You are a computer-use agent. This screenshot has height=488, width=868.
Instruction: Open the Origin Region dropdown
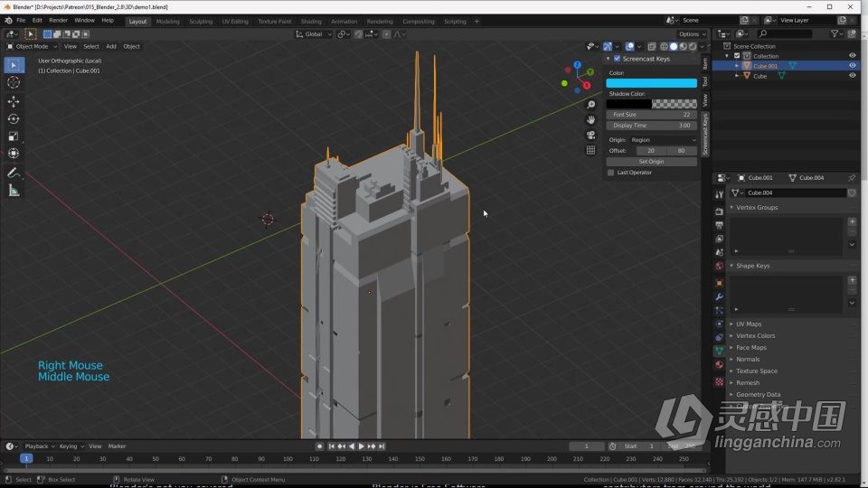pyautogui.click(x=663, y=140)
